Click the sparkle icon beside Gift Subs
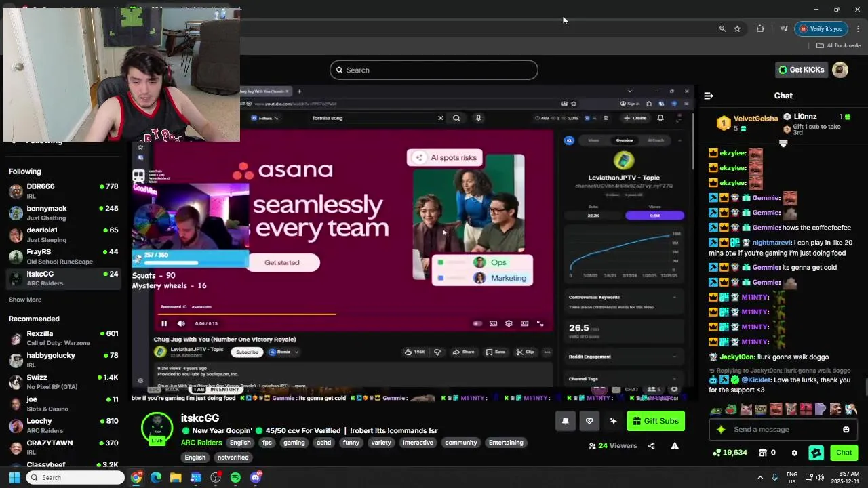 click(613, 421)
